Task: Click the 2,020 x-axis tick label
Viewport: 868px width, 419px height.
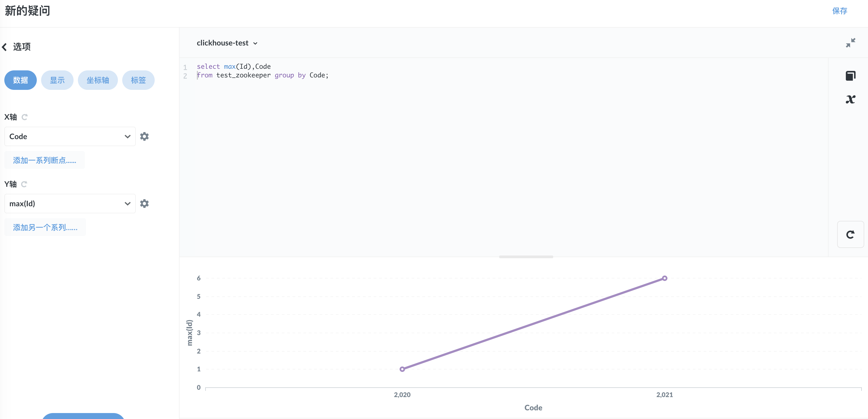Action: coord(402,395)
